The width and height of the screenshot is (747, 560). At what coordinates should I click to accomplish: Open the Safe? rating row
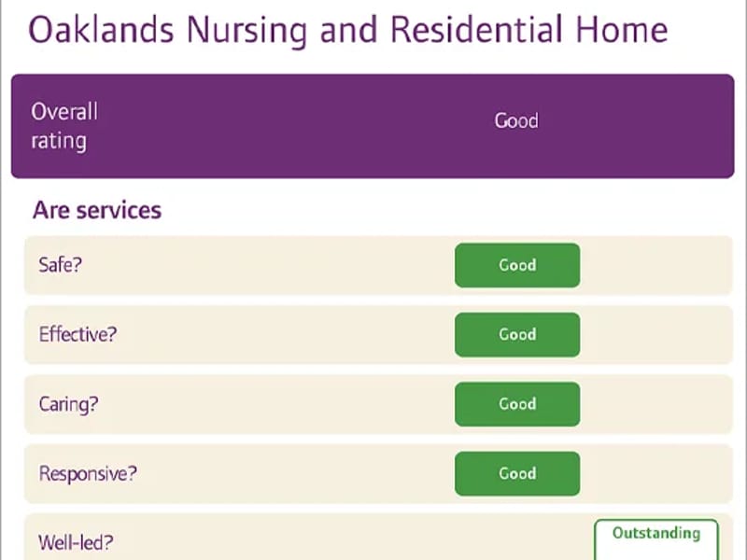click(x=378, y=265)
